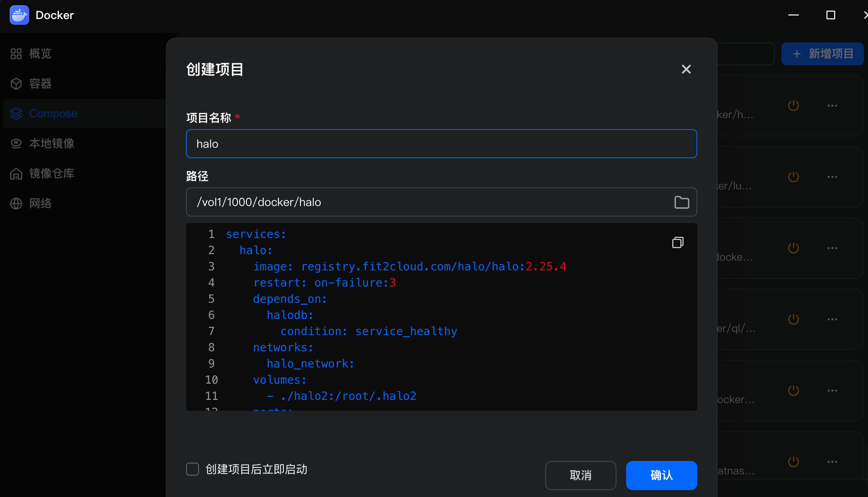868x497 pixels.
Task: Click the 取消 cancel button
Action: pos(580,475)
